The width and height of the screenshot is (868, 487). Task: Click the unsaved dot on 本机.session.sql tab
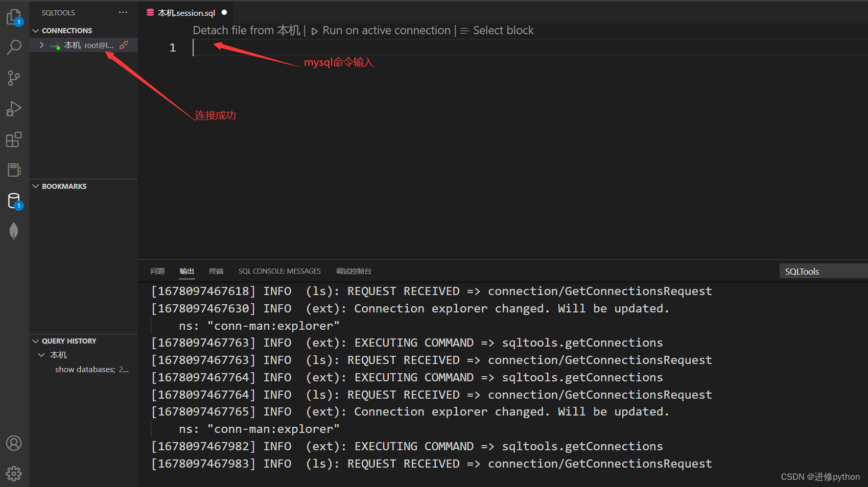(x=224, y=12)
